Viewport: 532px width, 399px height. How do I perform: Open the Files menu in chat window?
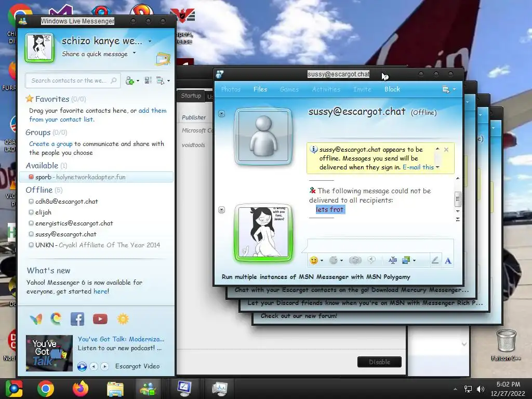[x=260, y=89]
